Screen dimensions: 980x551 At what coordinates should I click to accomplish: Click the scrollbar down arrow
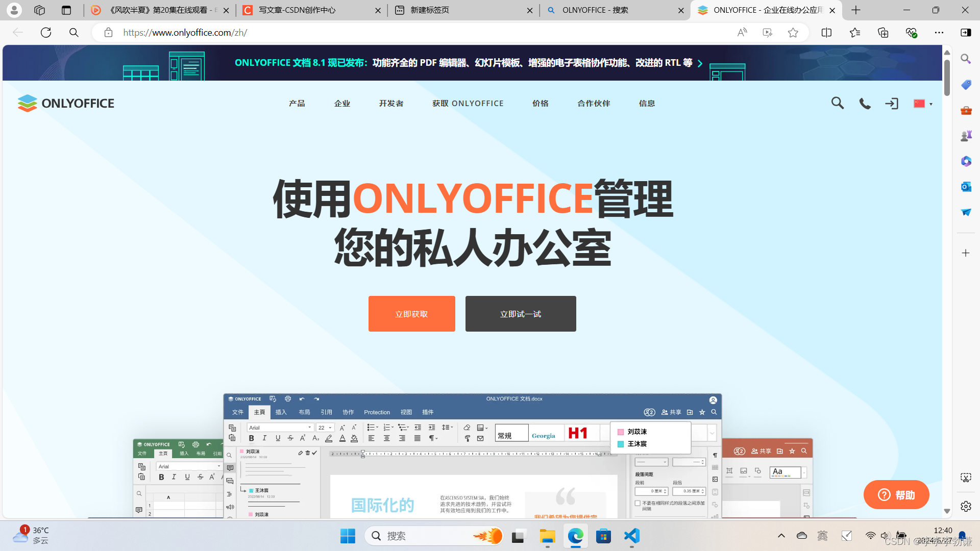(947, 511)
